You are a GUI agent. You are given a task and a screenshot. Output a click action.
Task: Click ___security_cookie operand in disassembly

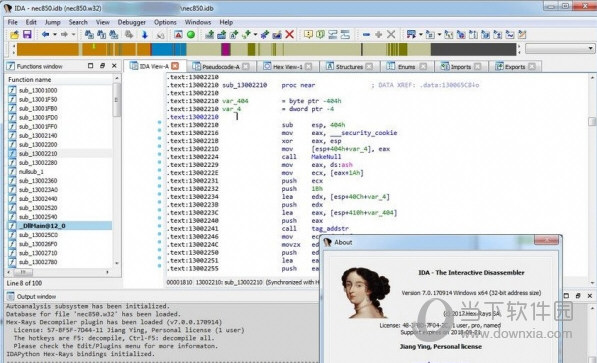364,133
